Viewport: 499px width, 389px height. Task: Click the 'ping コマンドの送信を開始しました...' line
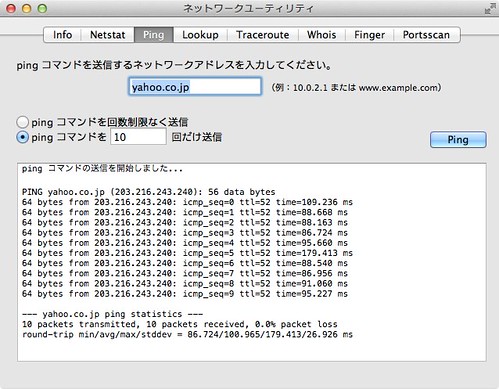pos(102,169)
